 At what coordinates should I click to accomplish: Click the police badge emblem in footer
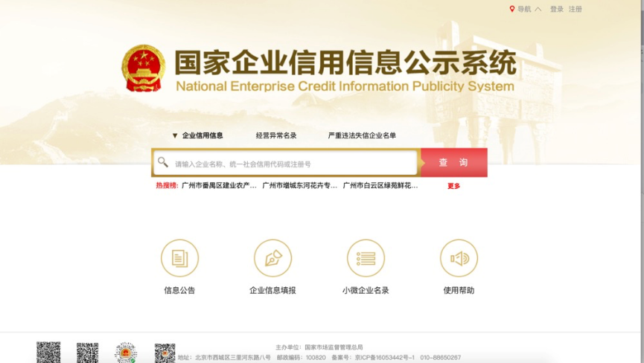tap(126, 353)
